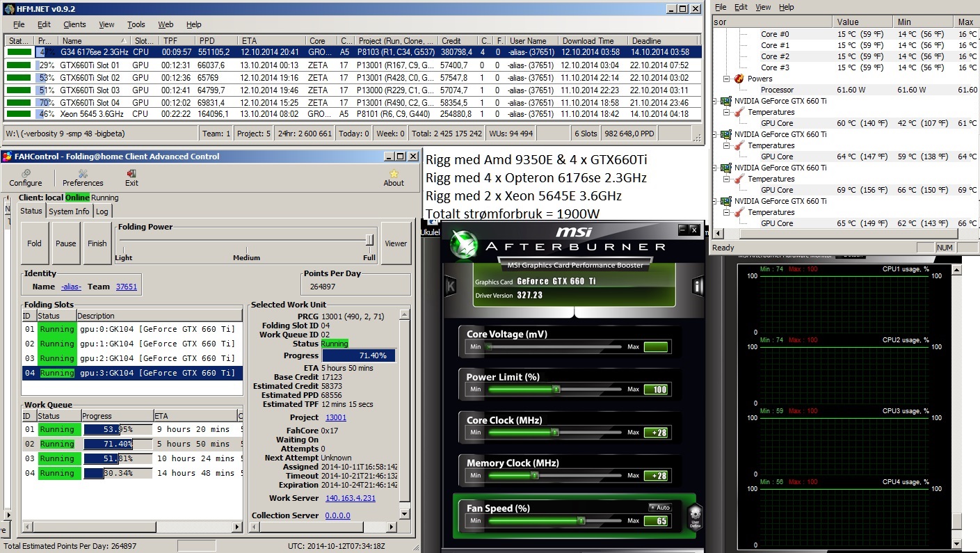Click green status bar of G34 6176se row

pyautogui.click(x=19, y=51)
